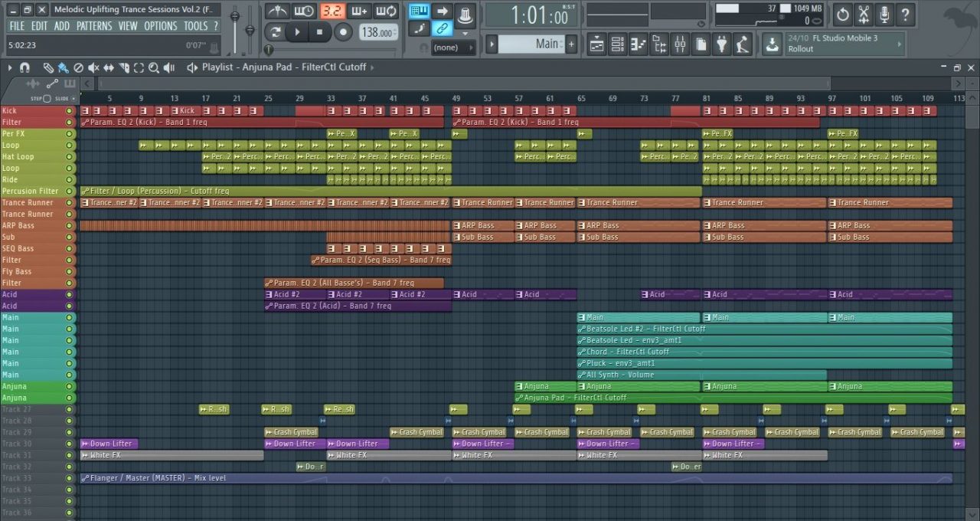Select the Mute tool in playlist toolbar

[x=93, y=67]
